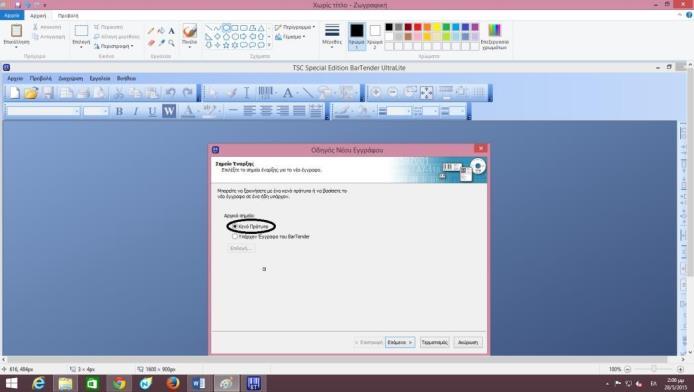Click the Bold button in BarTender
This screenshot has height=392, width=694.
(x=119, y=111)
